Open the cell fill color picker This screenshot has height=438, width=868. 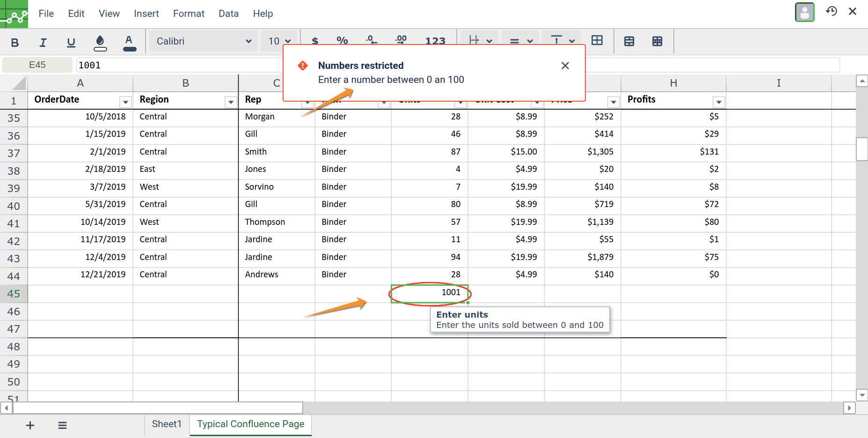tap(100, 43)
